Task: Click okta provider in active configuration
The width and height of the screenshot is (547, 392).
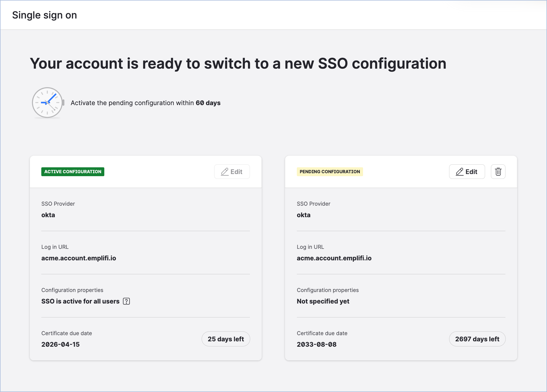Action: pyautogui.click(x=48, y=215)
